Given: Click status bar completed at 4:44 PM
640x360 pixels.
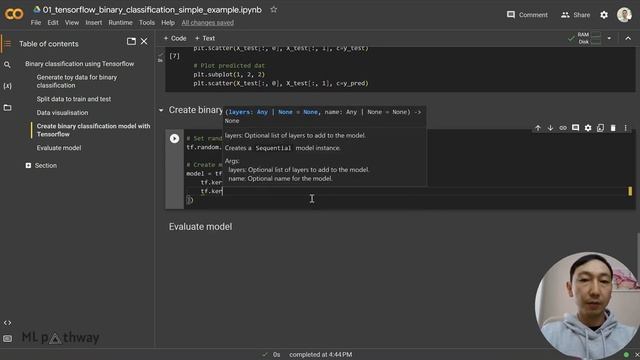Looking at the screenshot, I should point(320,354).
